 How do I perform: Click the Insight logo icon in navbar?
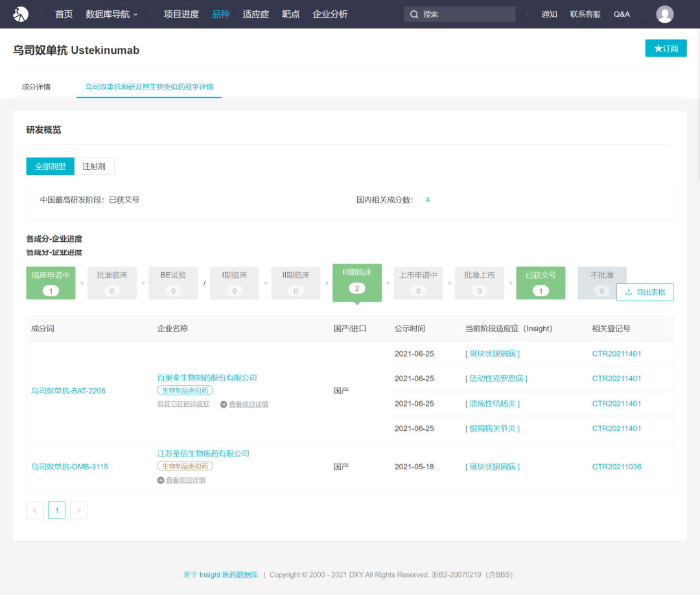pyautogui.click(x=21, y=14)
